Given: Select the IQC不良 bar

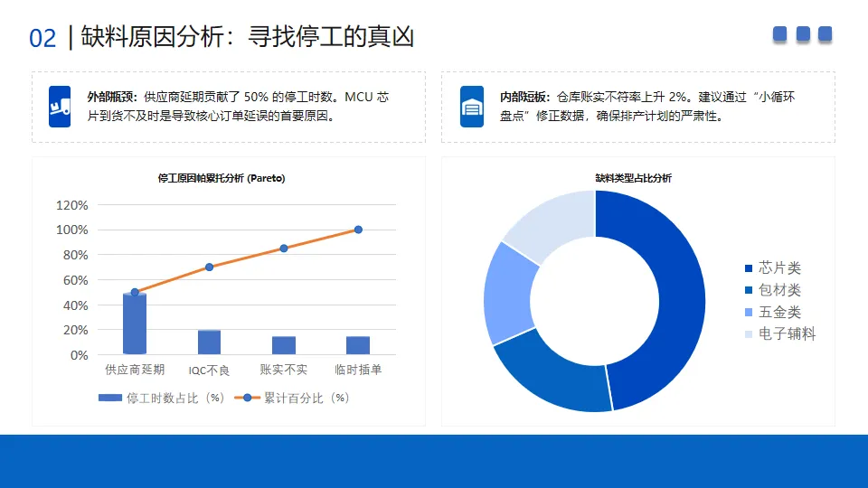Looking at the screenshot, I should (x=209, y=342).
